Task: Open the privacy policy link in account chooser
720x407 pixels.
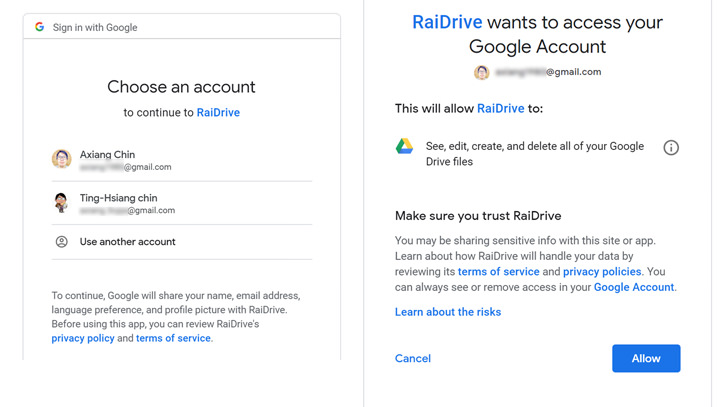Action: [x=83, y=338]
